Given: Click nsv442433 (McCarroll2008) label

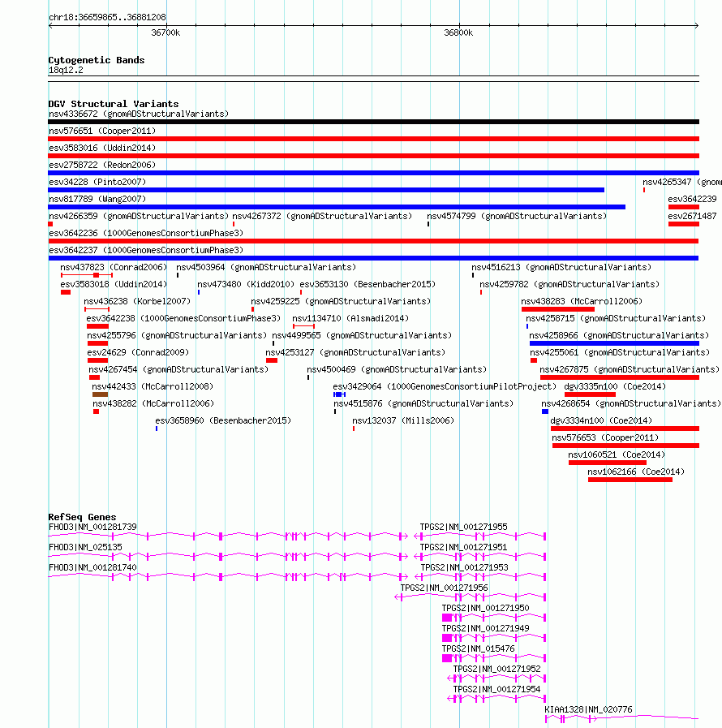Looking at the screenshot, I should (153, 386).
